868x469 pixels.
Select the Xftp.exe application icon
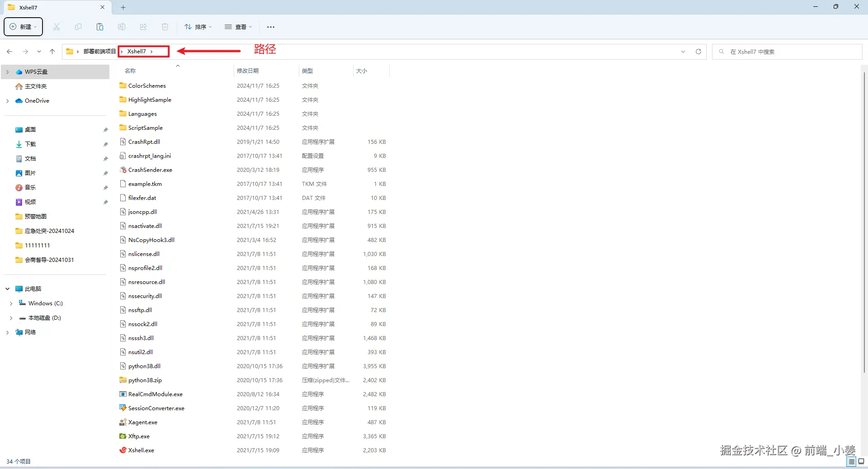point(123,436)
